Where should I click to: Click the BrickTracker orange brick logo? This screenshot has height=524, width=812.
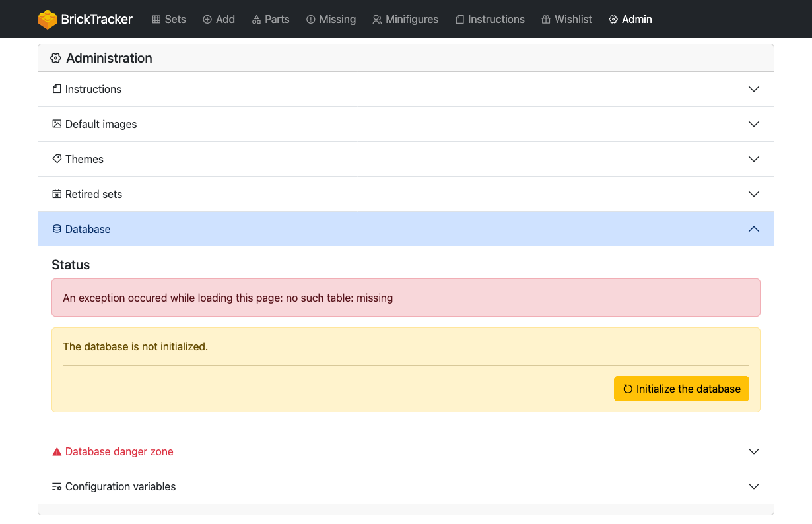(x=48, y=20)
